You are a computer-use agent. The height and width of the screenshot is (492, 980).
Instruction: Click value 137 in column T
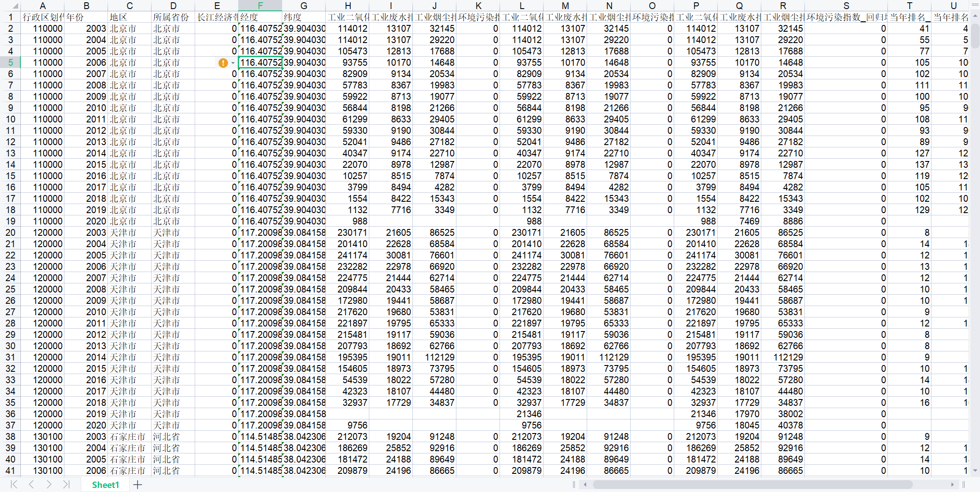(910, 165)
